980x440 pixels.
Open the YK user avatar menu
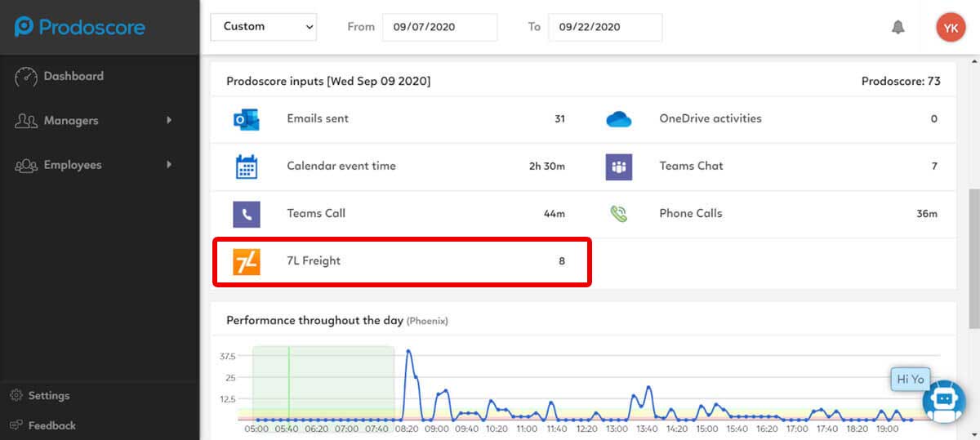pos(951,27)
